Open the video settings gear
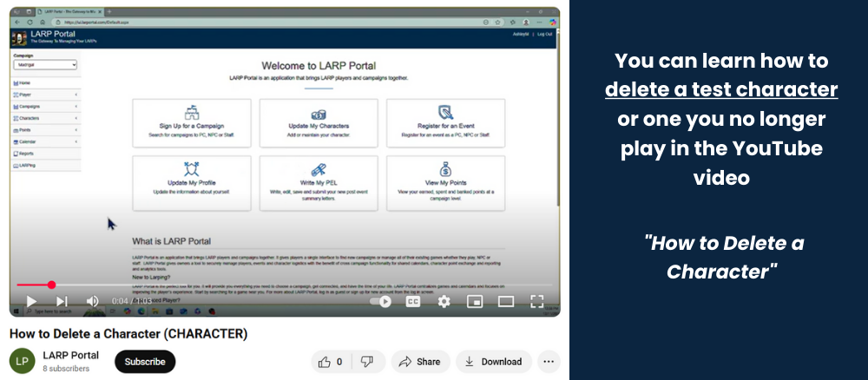The height and width of the screenshot is (380, 868). point(444,301)
